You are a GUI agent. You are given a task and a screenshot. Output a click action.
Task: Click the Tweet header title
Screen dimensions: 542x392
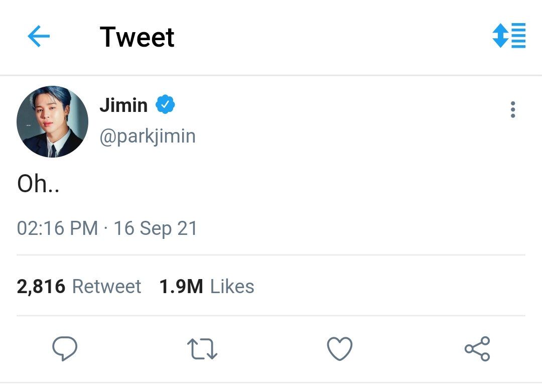(x=137, y=37)
